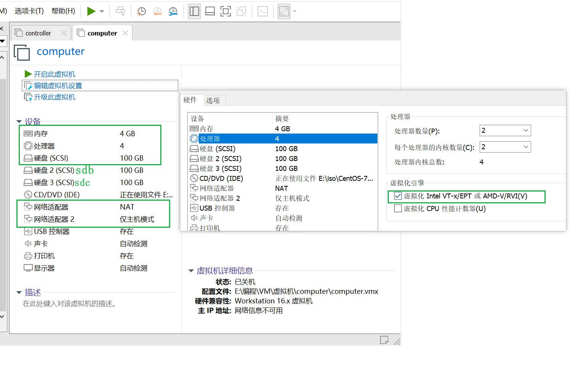Open the snapshot manager wrench-clock icon

pos(173,11)
